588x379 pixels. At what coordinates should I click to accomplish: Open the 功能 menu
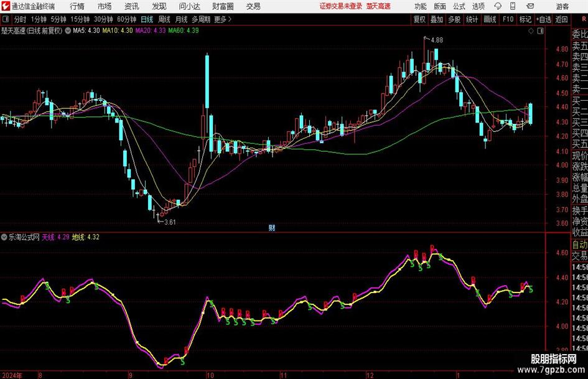421,6
